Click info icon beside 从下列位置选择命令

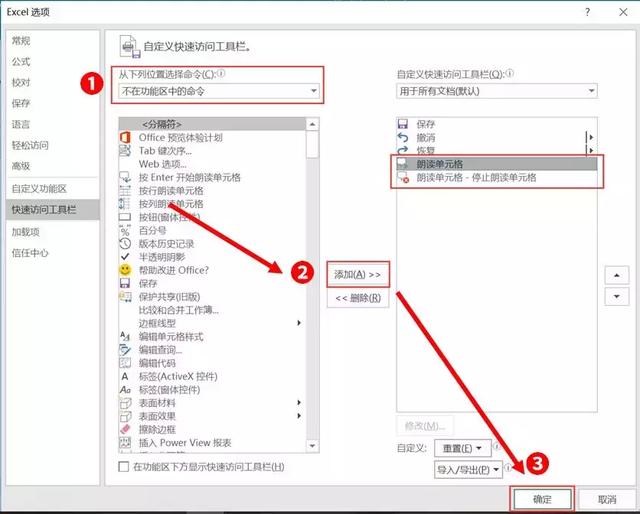(221, 73)
